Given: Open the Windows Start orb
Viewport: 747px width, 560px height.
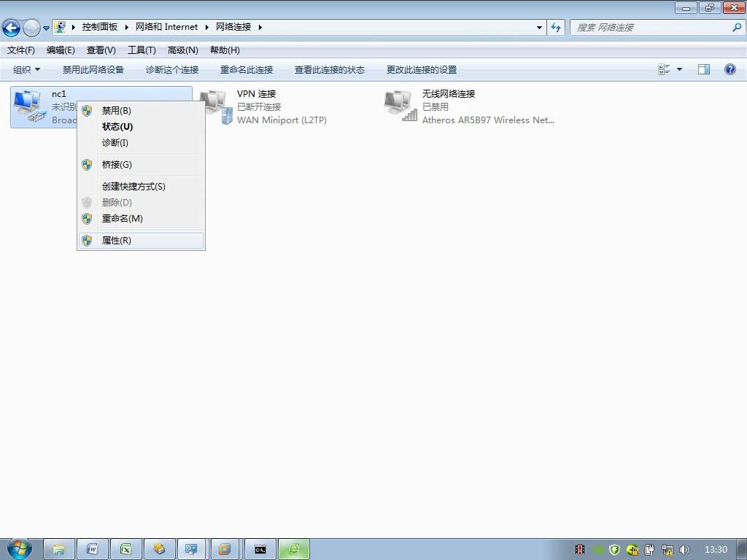Looking at the screenshot, I should pos(20,548).
